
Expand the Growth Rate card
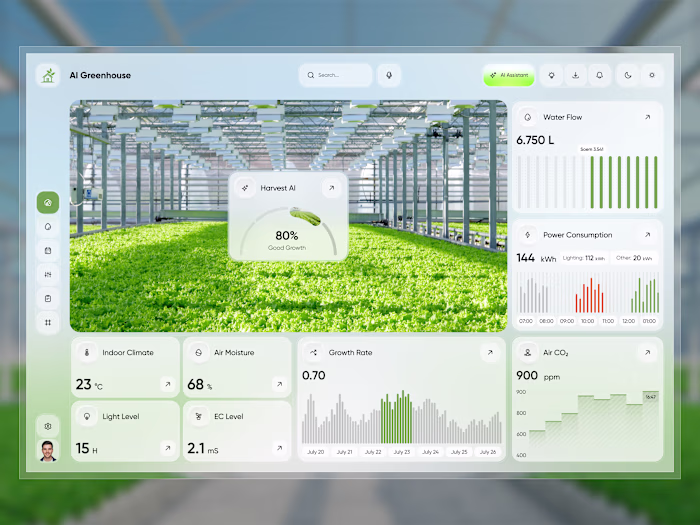click(490, 353)
